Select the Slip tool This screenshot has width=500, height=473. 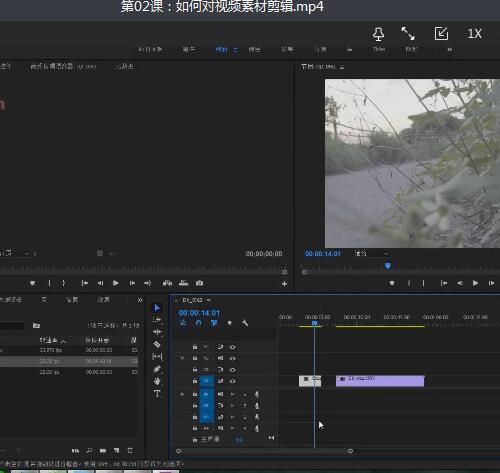(157, 357)
